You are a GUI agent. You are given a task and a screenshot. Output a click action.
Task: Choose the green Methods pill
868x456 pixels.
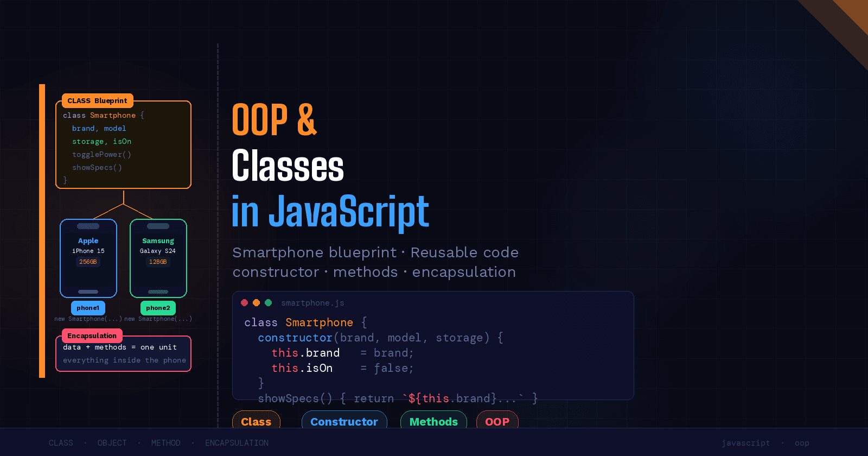tap(433, 421)
